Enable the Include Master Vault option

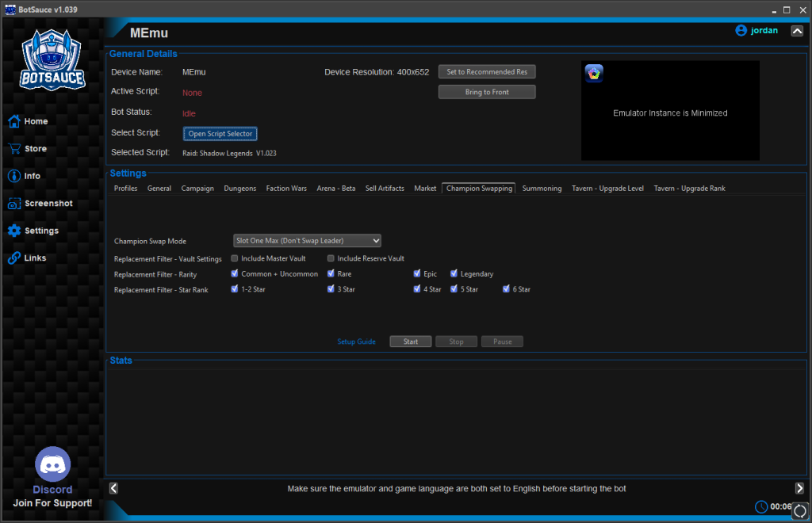(234, 258)
